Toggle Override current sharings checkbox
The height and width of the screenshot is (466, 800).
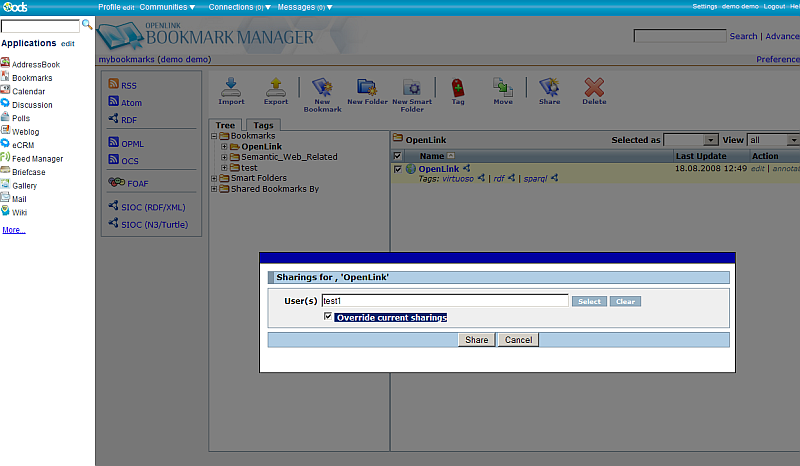pos(329,317)
